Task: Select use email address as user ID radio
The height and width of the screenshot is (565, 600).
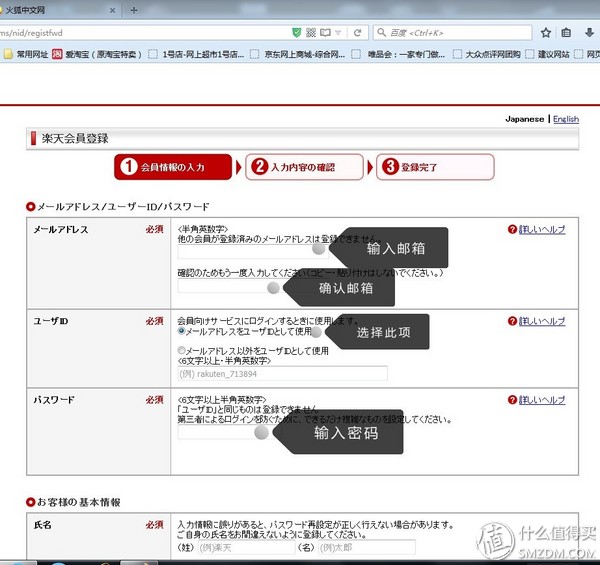Action: point(182,331)
